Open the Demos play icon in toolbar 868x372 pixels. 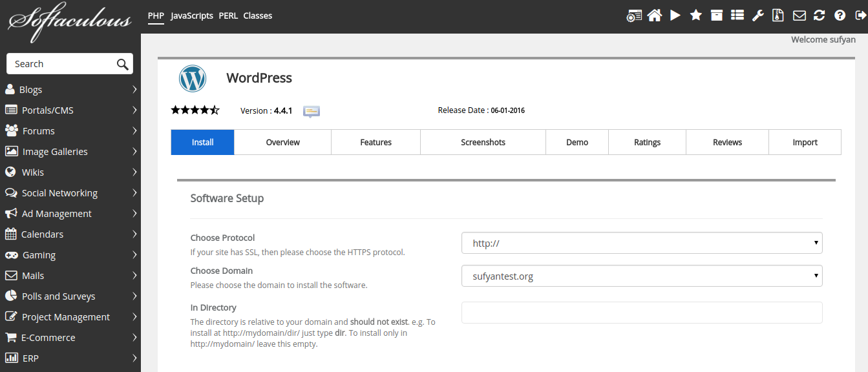(675, 15)
